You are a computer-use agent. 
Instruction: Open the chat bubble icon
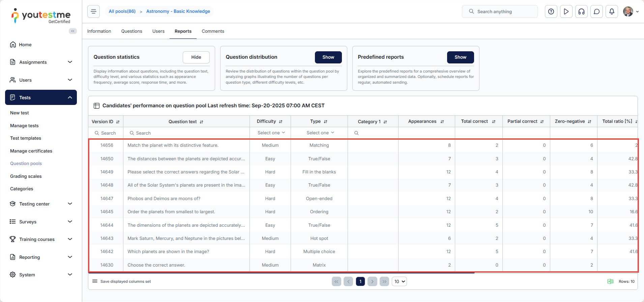point(596,11)
